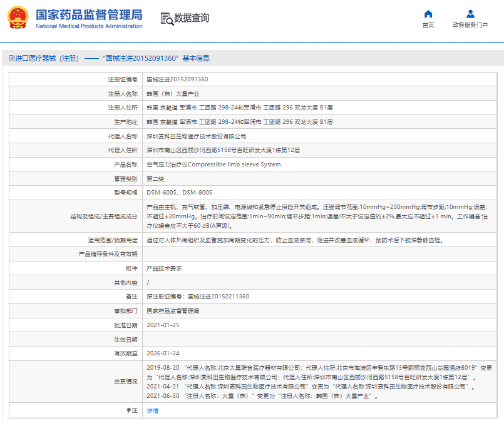Click the 其他内容 slash value

(148, 283)
